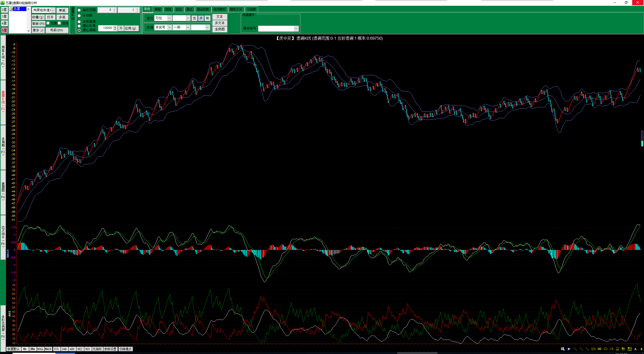Select the 当前遗漏 radio option
Image resolution: width=644 pixels, height=354 pixels.
pyautogui.click(x=79, y=22)
